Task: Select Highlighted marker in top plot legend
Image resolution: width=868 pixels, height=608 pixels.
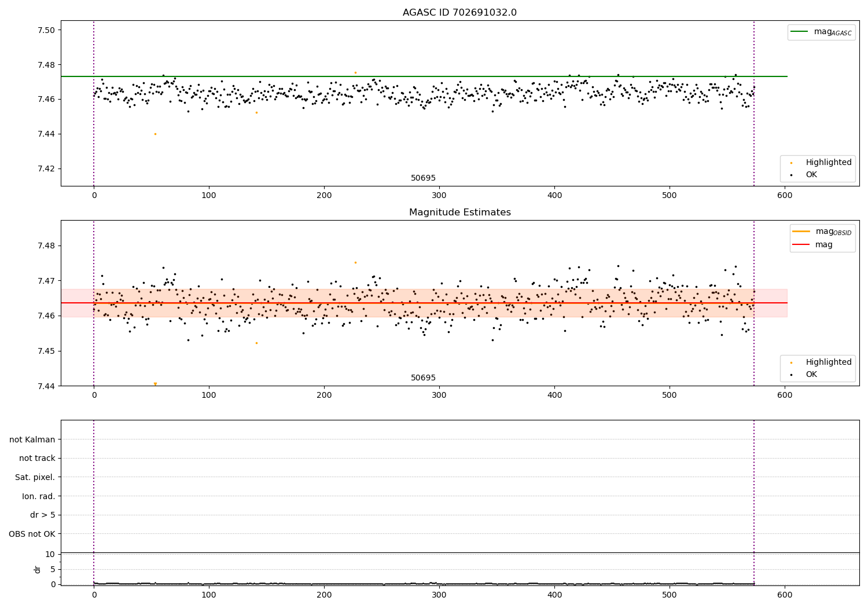Action: click(x=791, y=163)
